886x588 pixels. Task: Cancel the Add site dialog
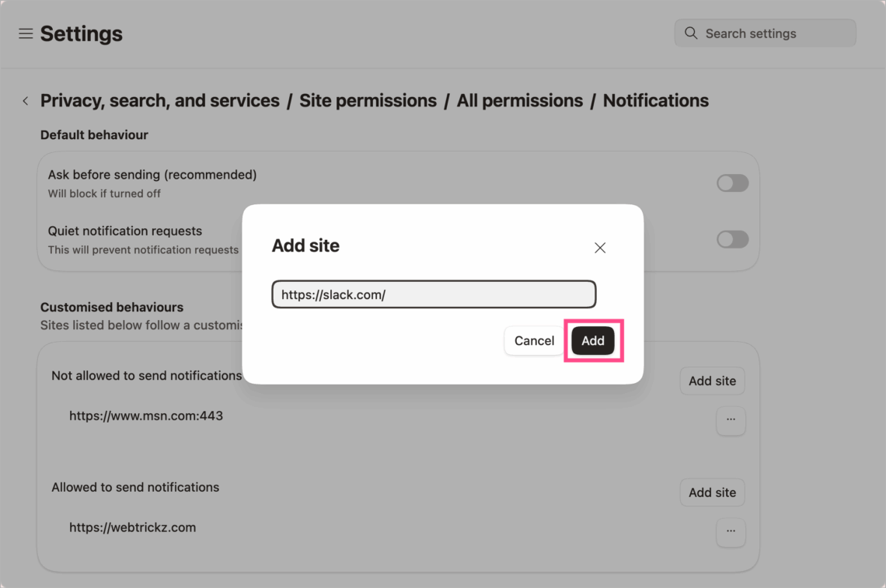(x=534, y=340)
